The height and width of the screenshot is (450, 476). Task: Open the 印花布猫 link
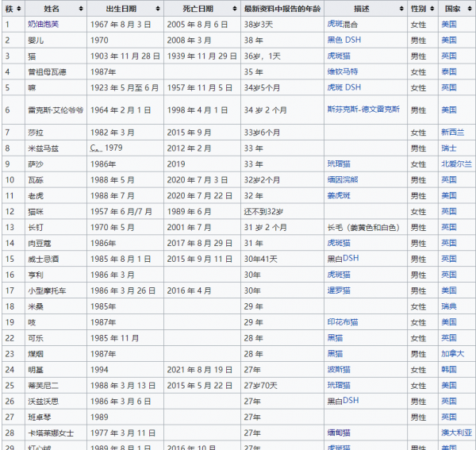pos(343,322)
